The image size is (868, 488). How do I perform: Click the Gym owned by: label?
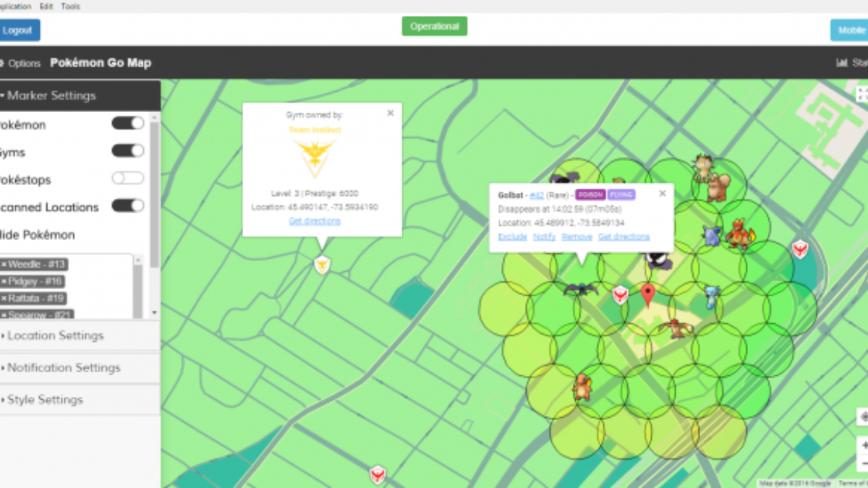[x=315, y=115]
